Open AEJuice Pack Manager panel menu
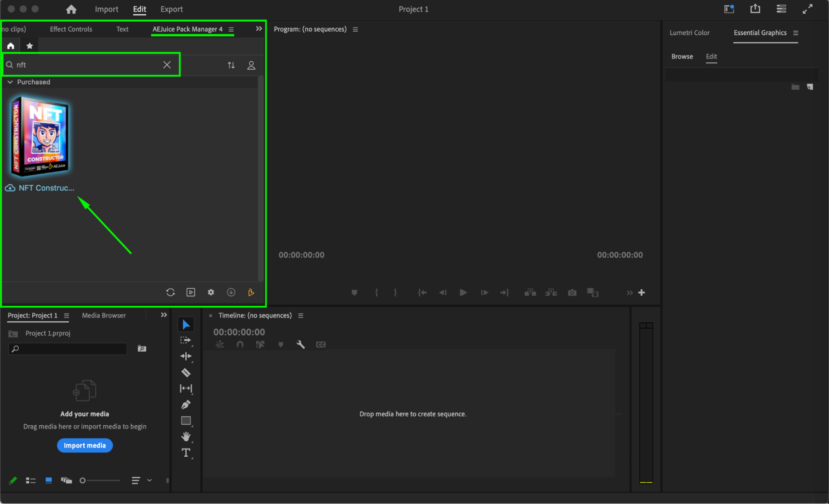 coord(231,29)
